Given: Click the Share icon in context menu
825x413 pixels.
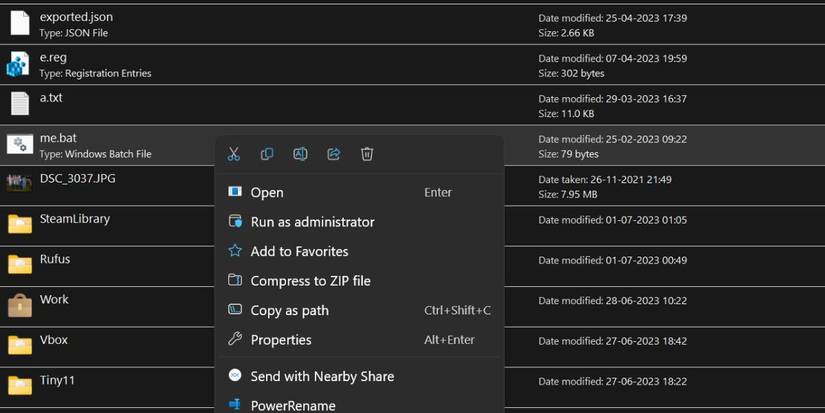Looking at the screenshot, I should (x=334, y=154).
